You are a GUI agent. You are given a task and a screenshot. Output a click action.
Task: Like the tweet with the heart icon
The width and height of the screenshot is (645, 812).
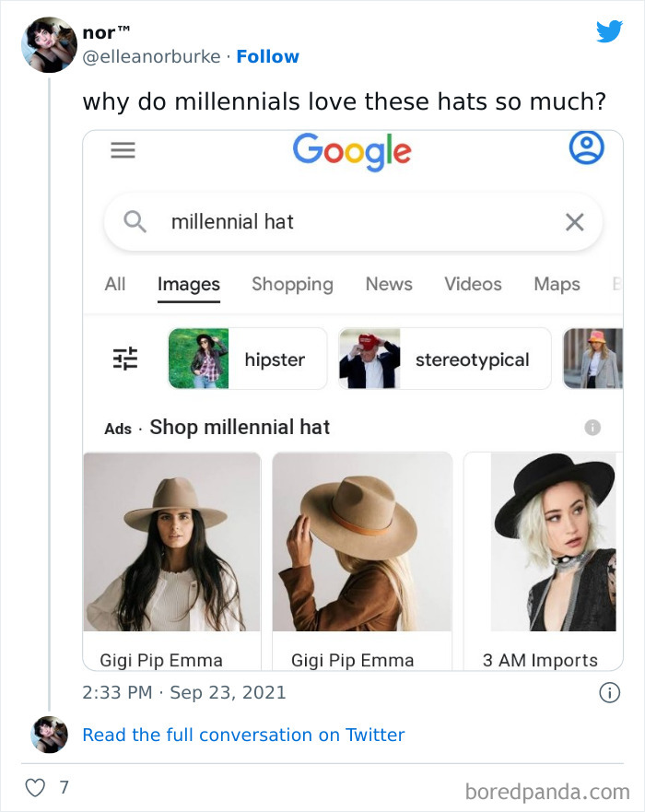point(34,788)
